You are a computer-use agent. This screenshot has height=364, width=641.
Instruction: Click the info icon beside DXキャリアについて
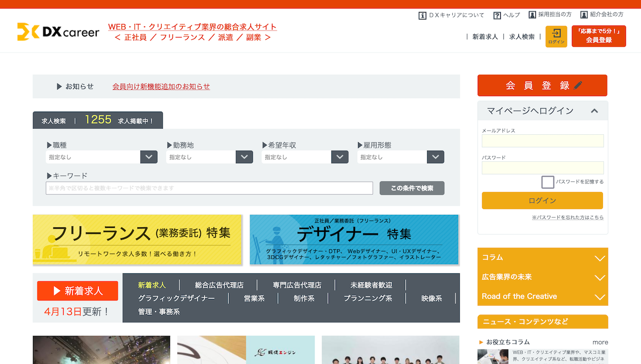pyautogui.click(x=422, y=15)
